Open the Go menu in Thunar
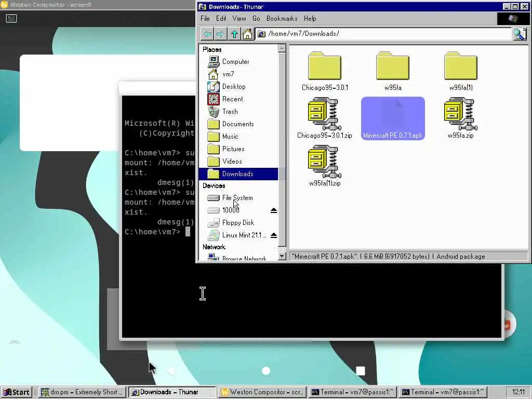Viewport: 532px width, 399px height. click(256, 18)
